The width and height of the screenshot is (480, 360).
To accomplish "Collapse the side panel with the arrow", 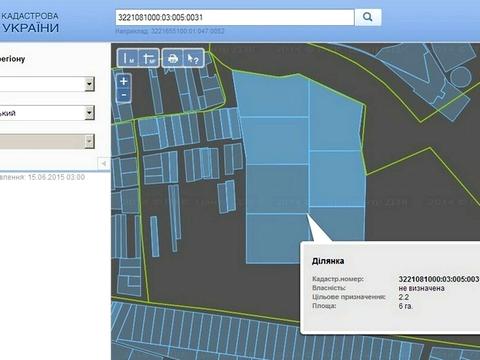I will point(104,163).
